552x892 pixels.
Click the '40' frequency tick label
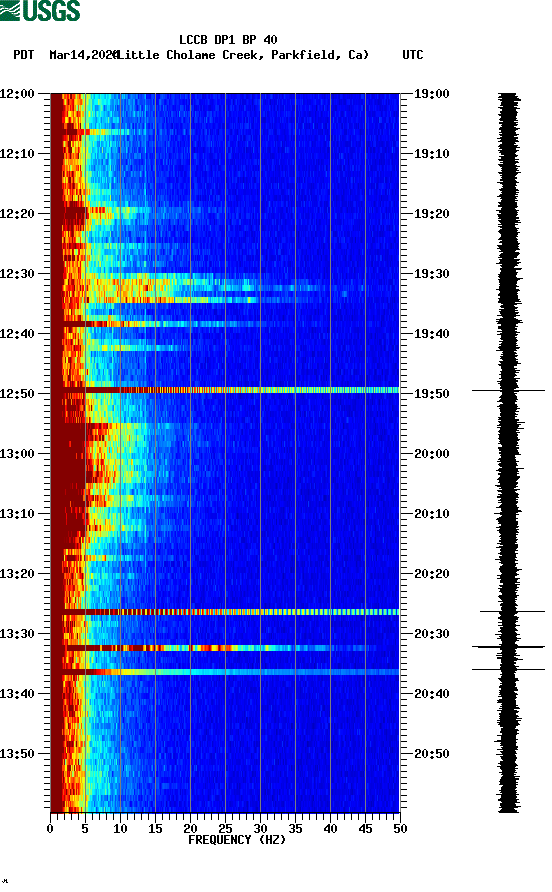[330, 829]
